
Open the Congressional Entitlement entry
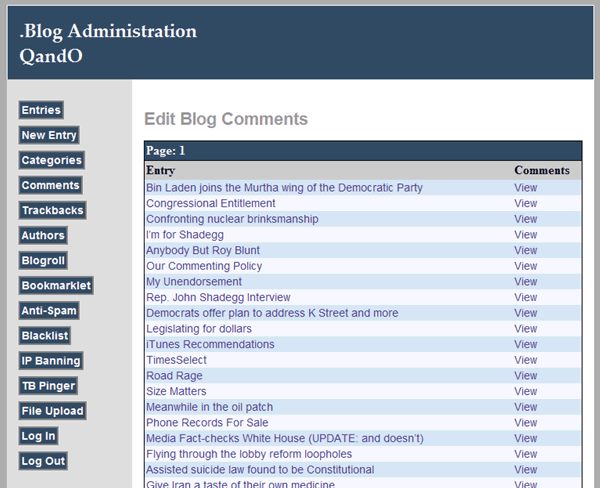(210, 204)
